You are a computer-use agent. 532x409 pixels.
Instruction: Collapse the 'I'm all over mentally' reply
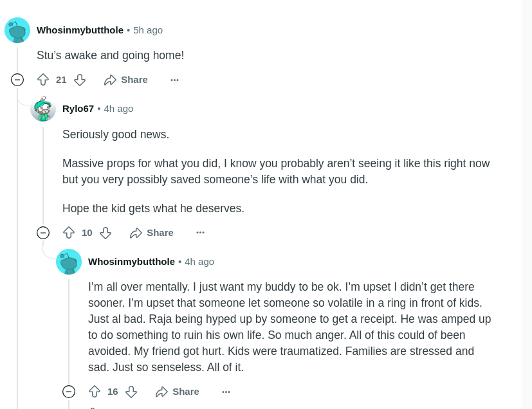pos(69,392)
